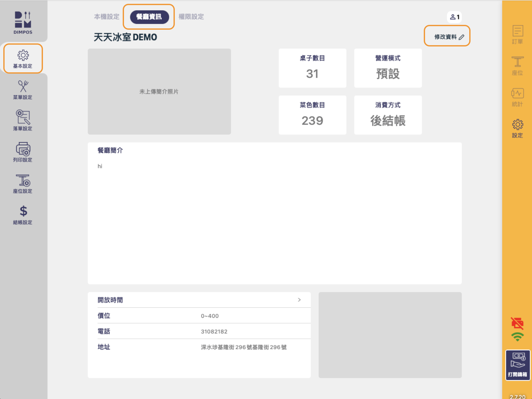Switch to 權限設定 tab
The width and height of the screenshot is (532, 399).
pyautogui.click(x=191, y=17)
